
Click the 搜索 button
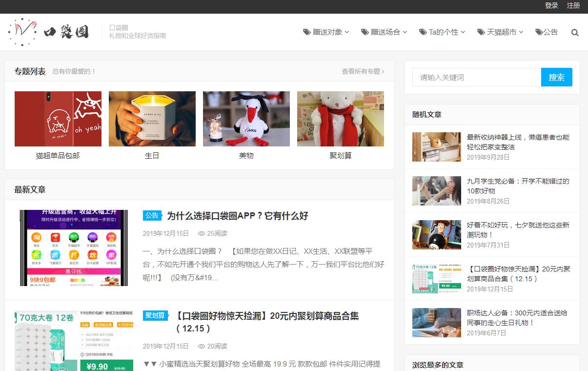coord(557,77)
